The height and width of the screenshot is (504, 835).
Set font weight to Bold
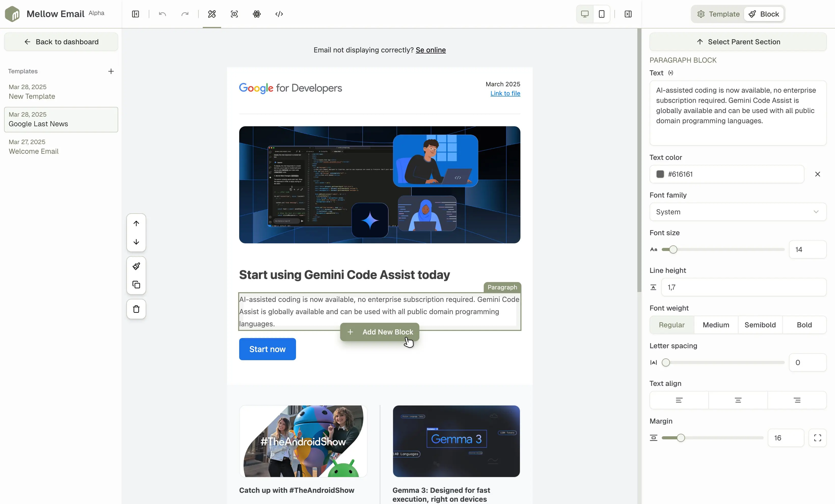pos(804,325)
